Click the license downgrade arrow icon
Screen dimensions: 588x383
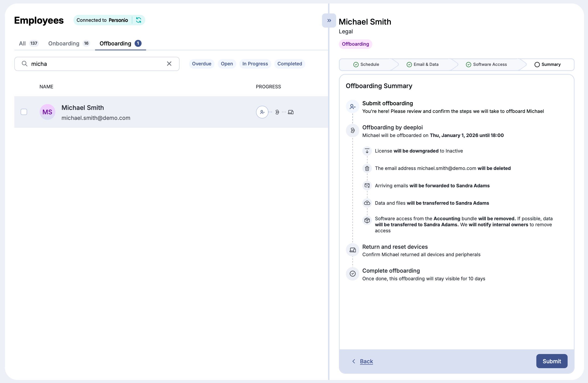[x=367, y=151]
